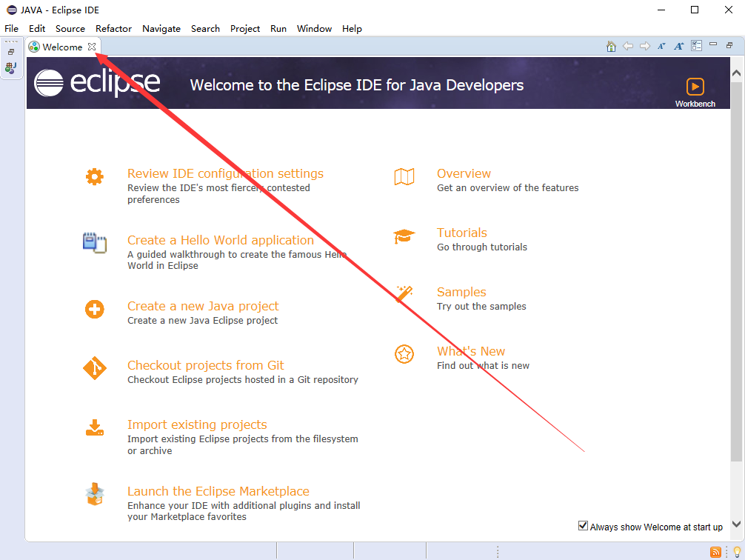
Task: Open Create a Hello World application link
Action: tap(221, 240)
